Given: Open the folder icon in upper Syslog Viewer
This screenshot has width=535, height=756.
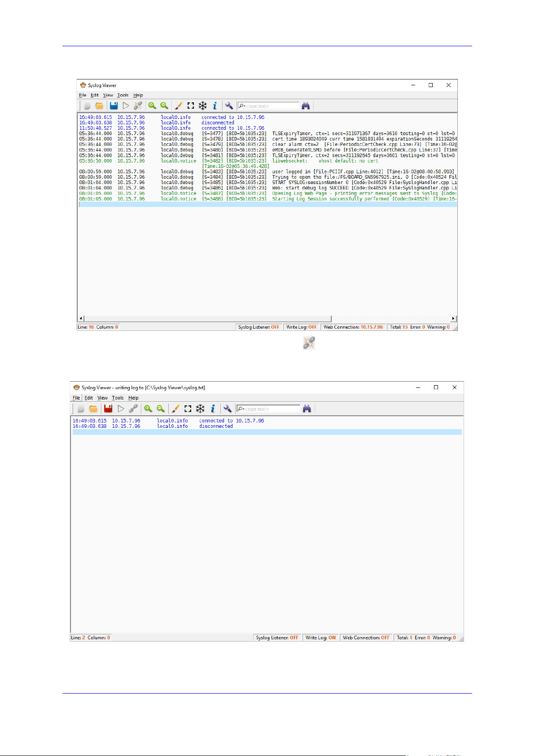Looking at the screenshot, I should pos(99,106).
